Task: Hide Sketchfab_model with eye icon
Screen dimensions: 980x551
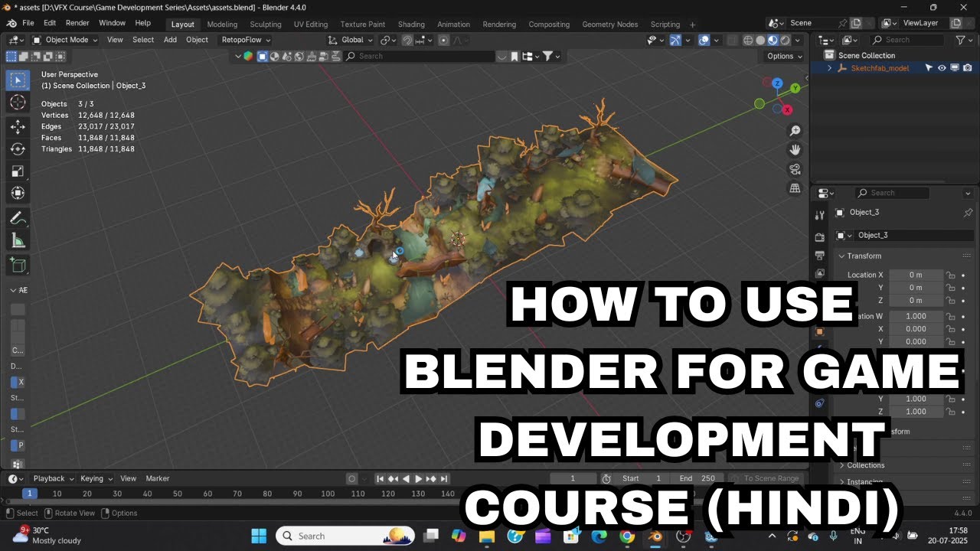Action: click(x=942, y=68)
